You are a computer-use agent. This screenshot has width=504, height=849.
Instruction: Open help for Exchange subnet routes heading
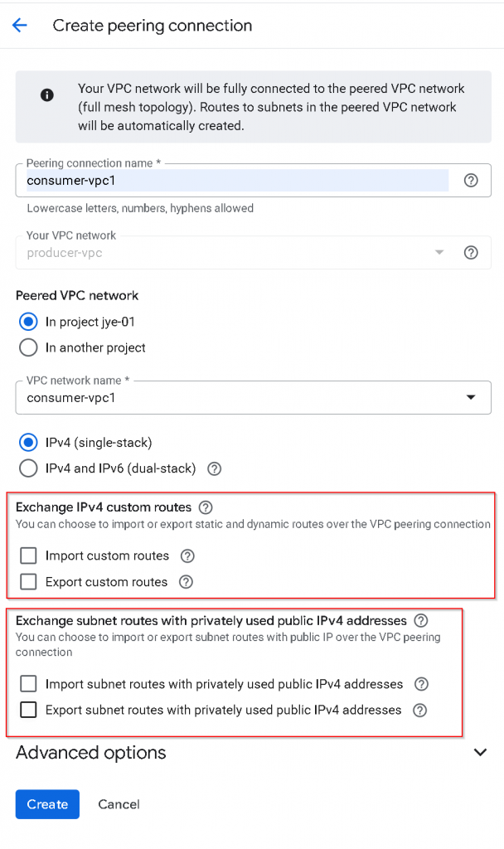(421, 620)
